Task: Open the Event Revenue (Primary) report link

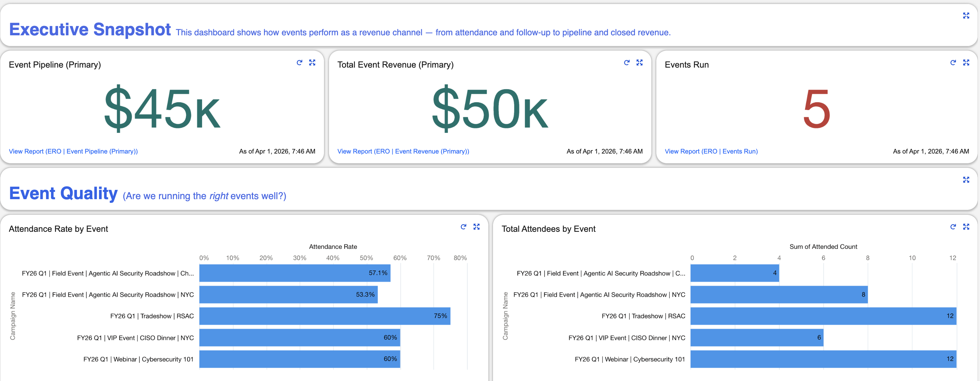Action: 403,151
